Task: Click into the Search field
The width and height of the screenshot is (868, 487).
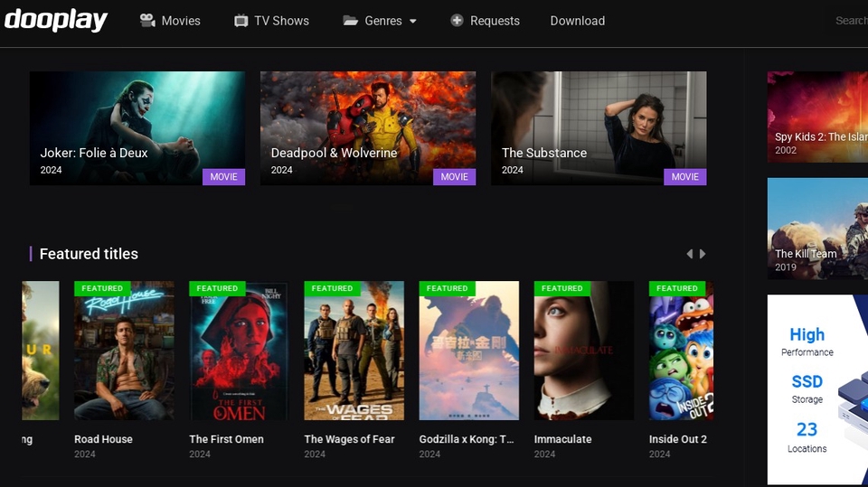Action: [x=852, y=21]
